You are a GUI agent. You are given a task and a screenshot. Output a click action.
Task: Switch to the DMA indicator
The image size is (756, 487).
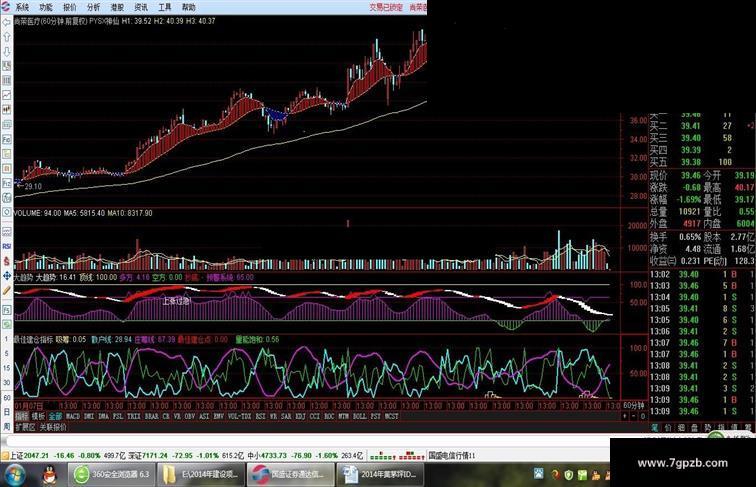pyautogui.click(x=103, y=416)
